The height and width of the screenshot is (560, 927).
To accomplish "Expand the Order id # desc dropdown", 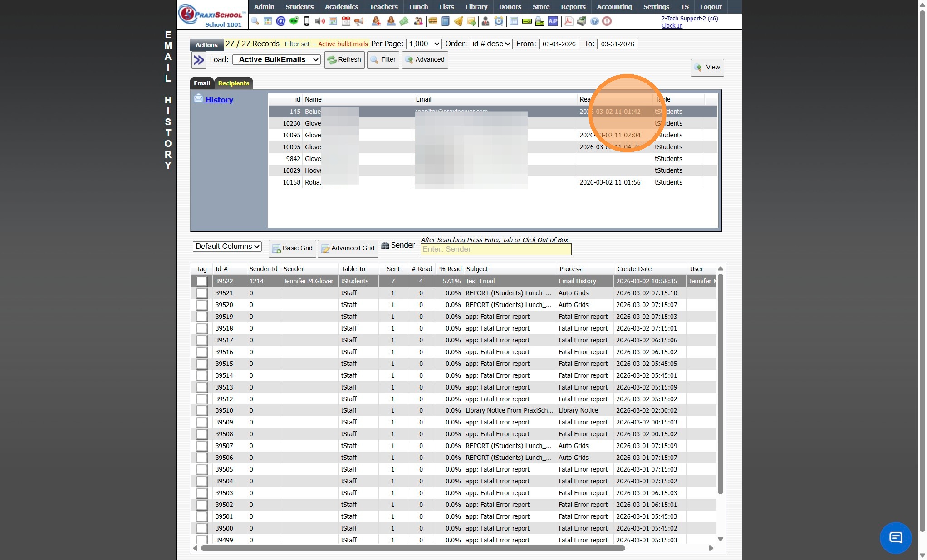I will point(490,44).
